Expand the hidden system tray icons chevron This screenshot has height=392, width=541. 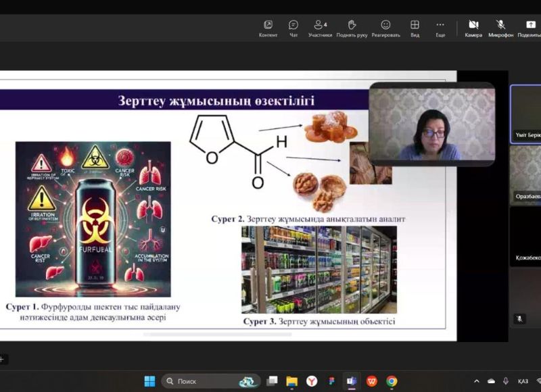(477, 381)
